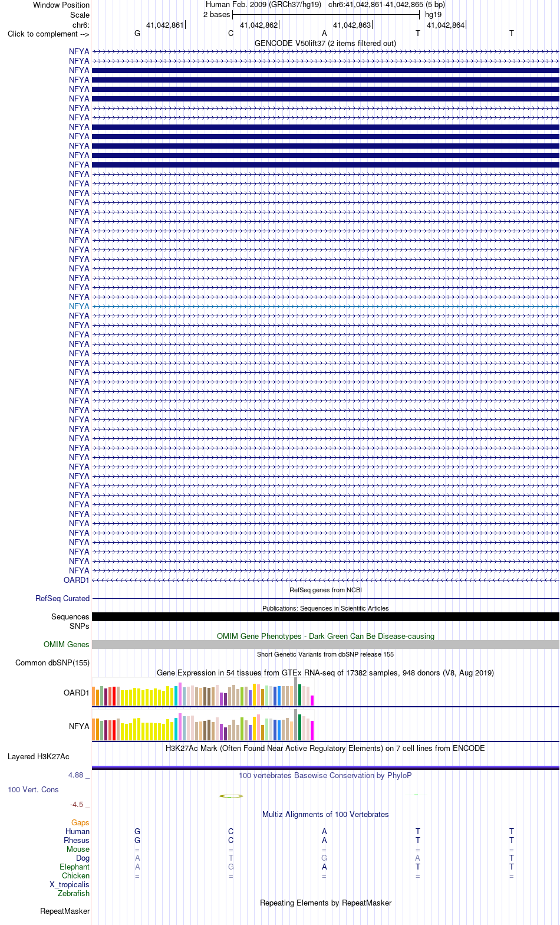The height and width of the screenshot is (925, 560).
Task: Click the green PhyloP conservation marker
Action: (231, 796)
